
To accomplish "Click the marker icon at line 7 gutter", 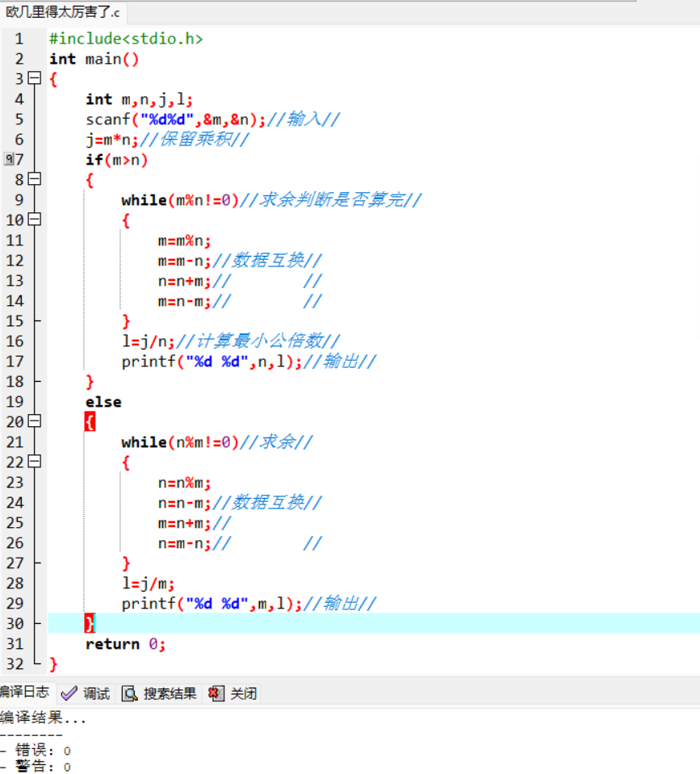I will [x=9, y=159].
